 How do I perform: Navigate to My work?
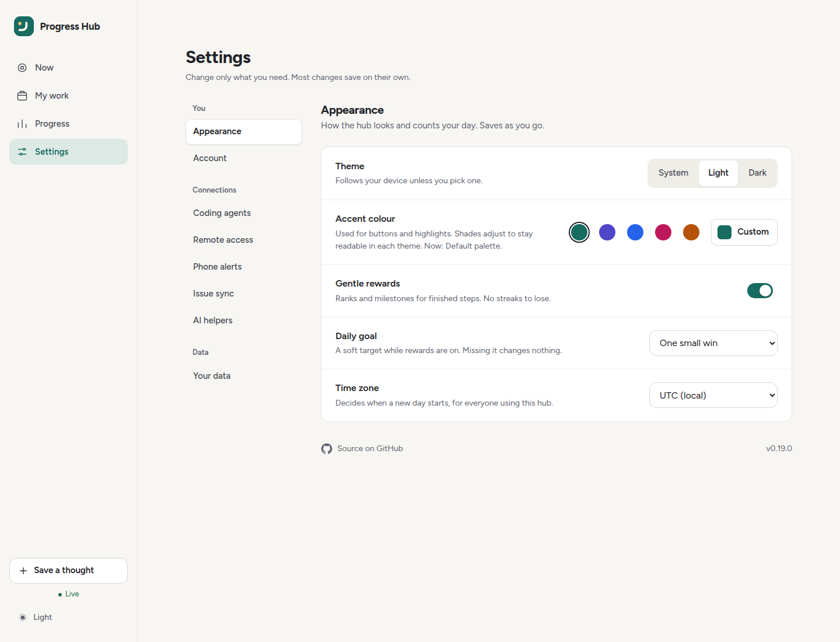click(x=68, y=96)
